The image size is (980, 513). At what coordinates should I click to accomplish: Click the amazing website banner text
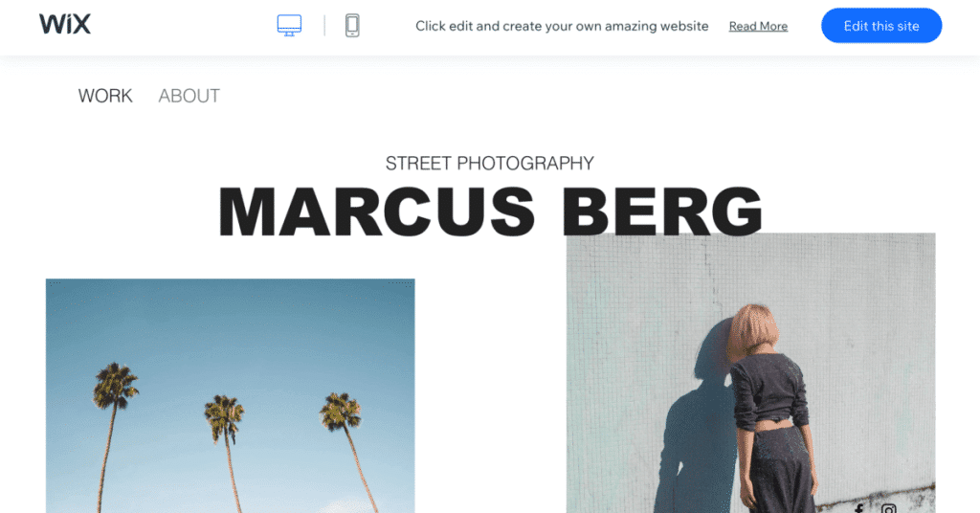(562, 26)
